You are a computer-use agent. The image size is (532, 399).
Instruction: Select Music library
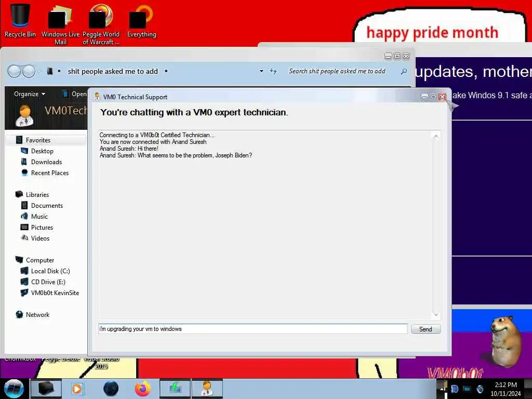(x=39, y=217)
